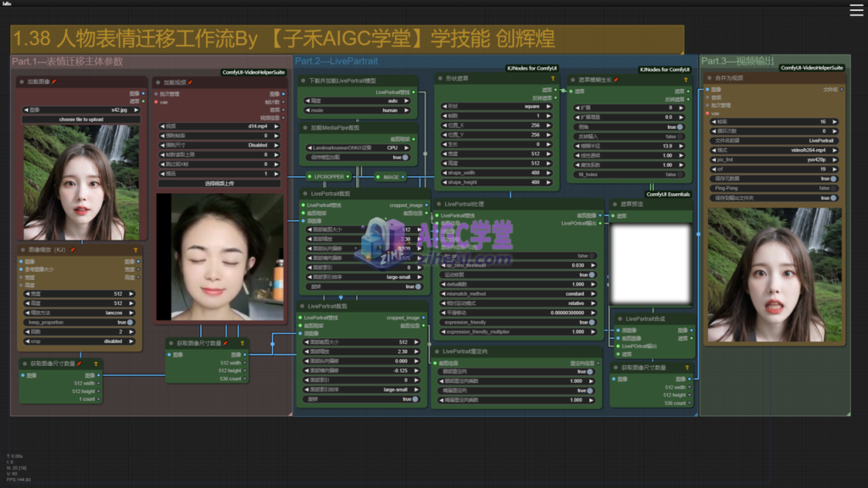Collapse LivePortrait处理 node via its title dot
Viewport: 868px width, 488px height.
click(438, 204)
